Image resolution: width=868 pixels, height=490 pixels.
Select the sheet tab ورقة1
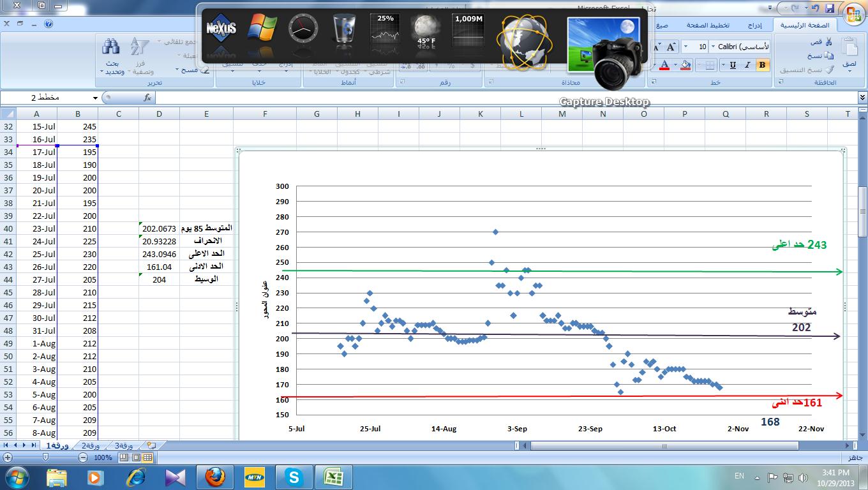coord(57,445)
